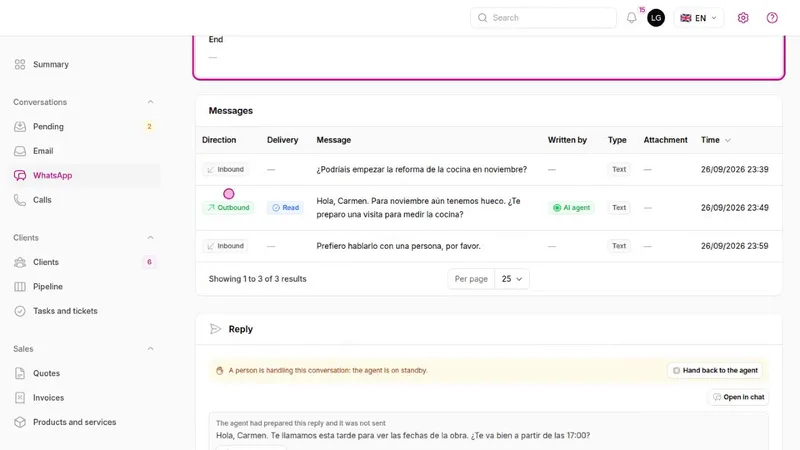Viewport: 800px width, 450px height.
Task: Click the AI agent badge
Action: [x=571, y=208]
